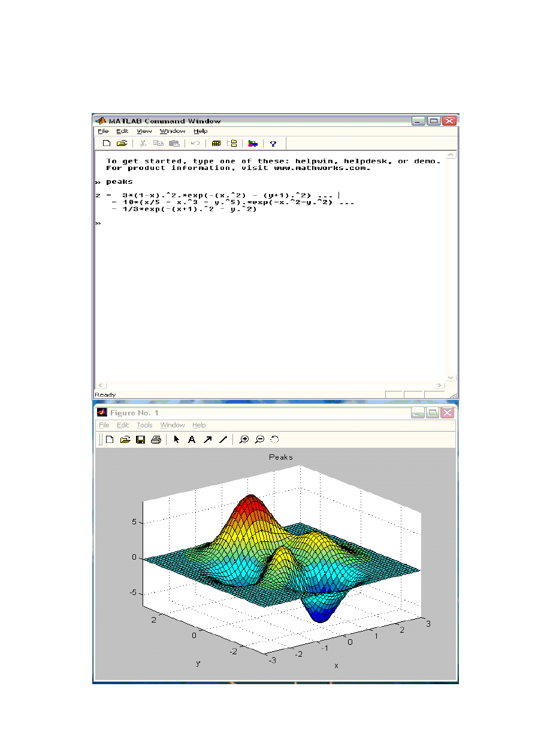Open the Path Browser icon

[x=234, y=144]
